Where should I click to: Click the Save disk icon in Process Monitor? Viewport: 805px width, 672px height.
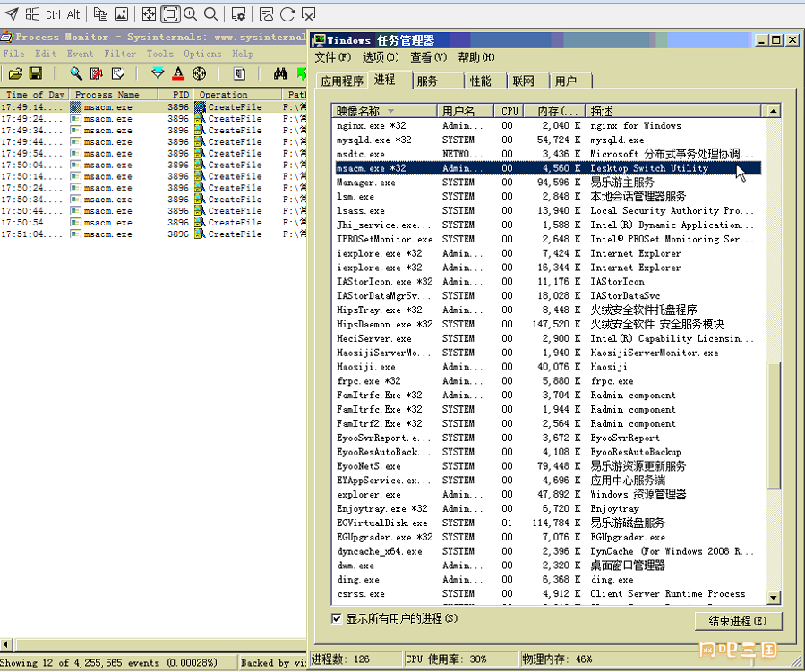(36, 73)
